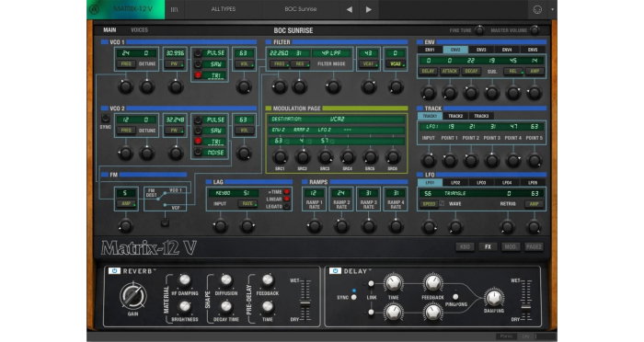Open the modulation Destination VCA2 menu
Screen dimensions: 644x342
point(337,120)
